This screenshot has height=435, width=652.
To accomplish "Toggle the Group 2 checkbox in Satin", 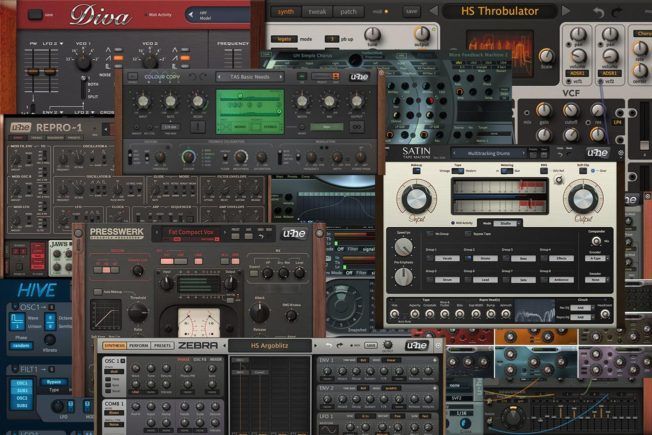I will coord(468,258).
